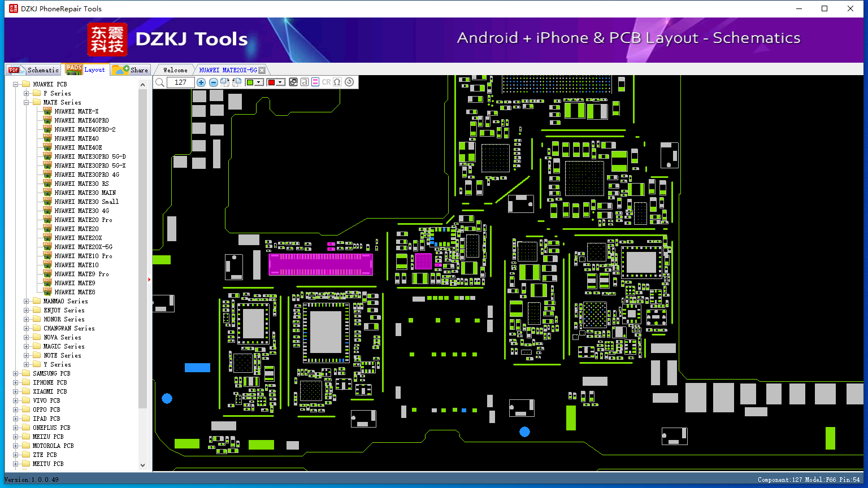Toggle the pink pad highlight icon
Screen dimensions: 868x488
pyautogui.click(x=315, y=82)
